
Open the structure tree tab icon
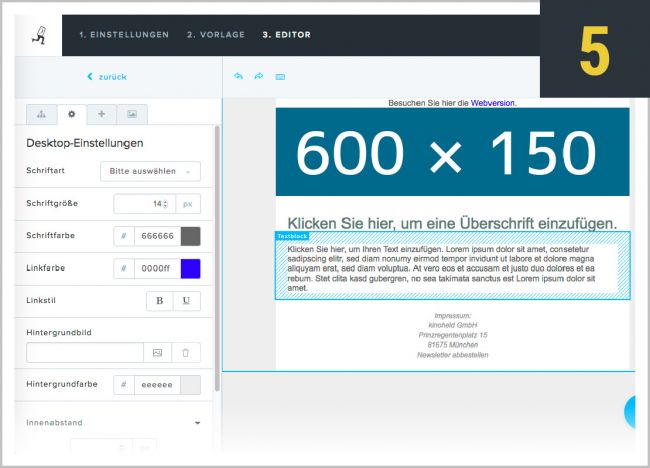(x=41, y=113)
